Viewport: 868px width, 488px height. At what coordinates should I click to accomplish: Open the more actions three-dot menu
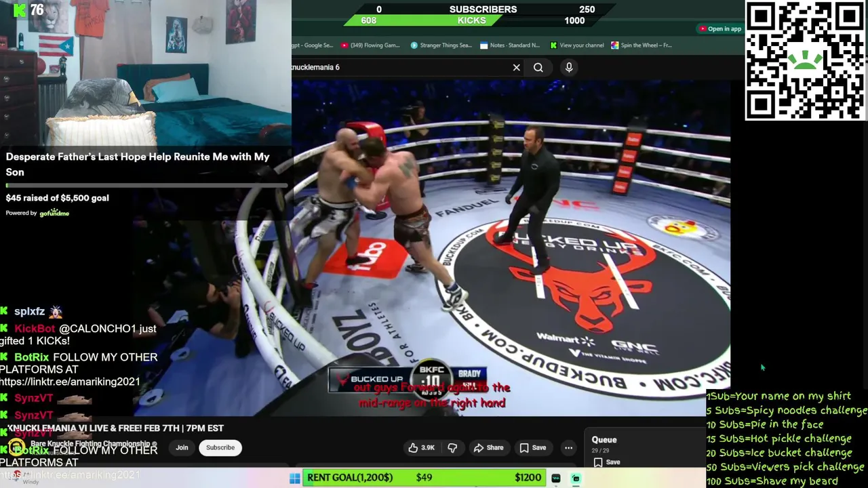pos(568,447)
